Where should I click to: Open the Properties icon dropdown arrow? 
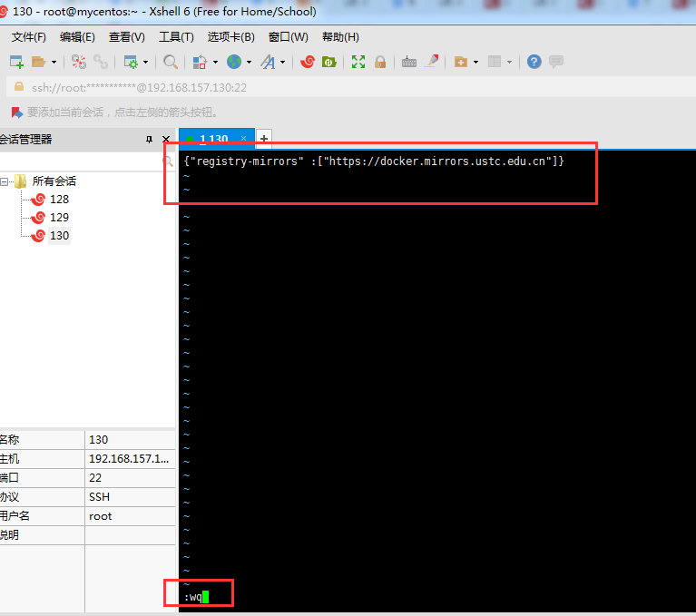pos(145,62)
